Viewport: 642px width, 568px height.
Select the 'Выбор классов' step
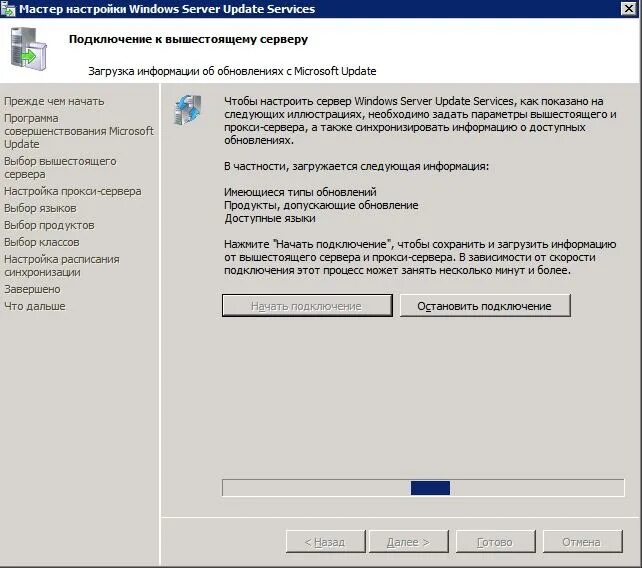tap(42, 242)
